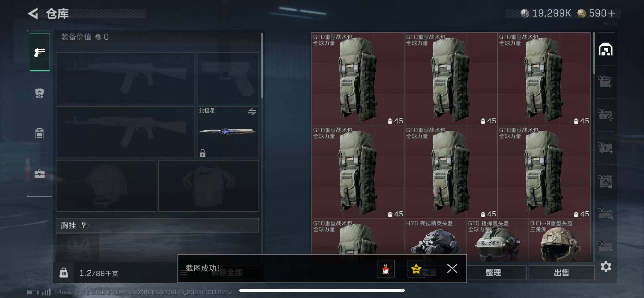
Task: Open the 胸挂 question mark help
Action: [84, 225]
